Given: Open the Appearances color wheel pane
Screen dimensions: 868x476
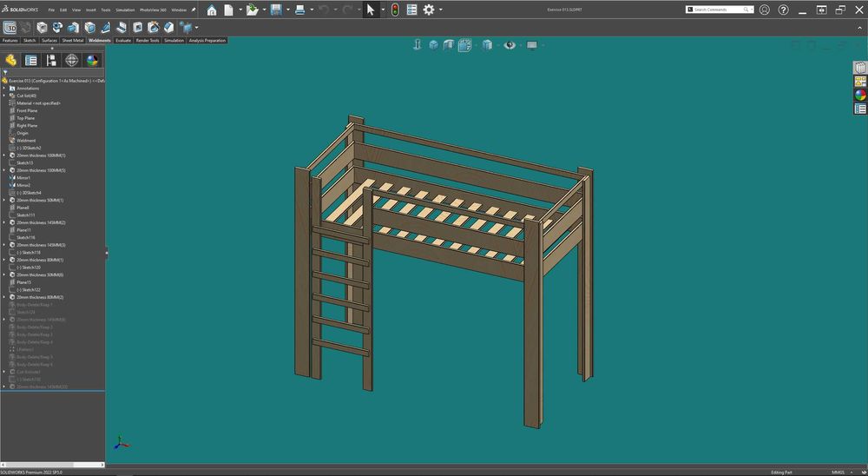Looking at the screenshot, I should click(860, 95).
